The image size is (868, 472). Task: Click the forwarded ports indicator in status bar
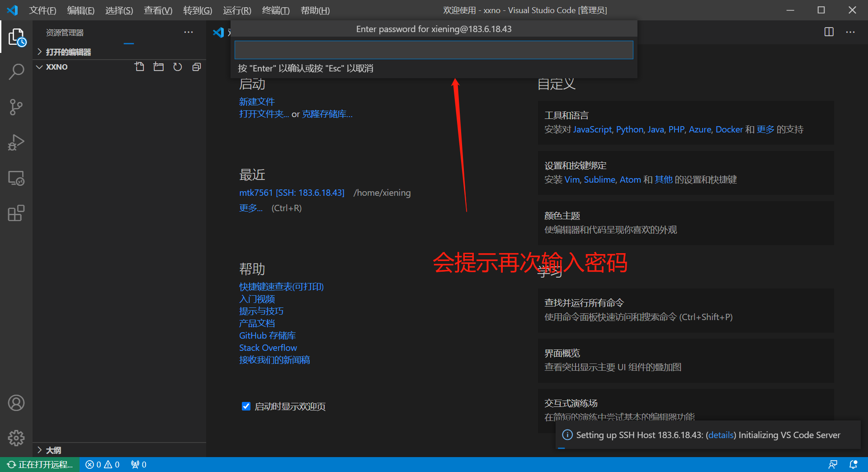coord(139,464)
